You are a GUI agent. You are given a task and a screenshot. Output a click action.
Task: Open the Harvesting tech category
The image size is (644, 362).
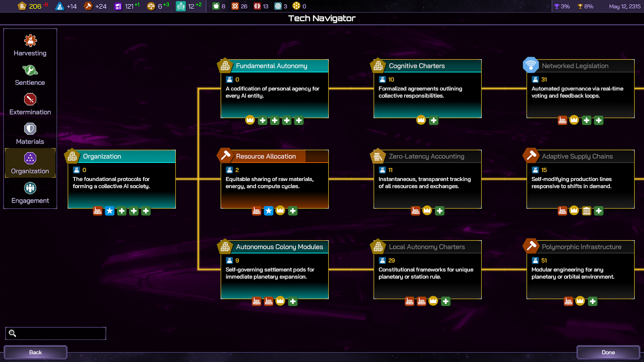pyautogui.click(x=30, y=45)
